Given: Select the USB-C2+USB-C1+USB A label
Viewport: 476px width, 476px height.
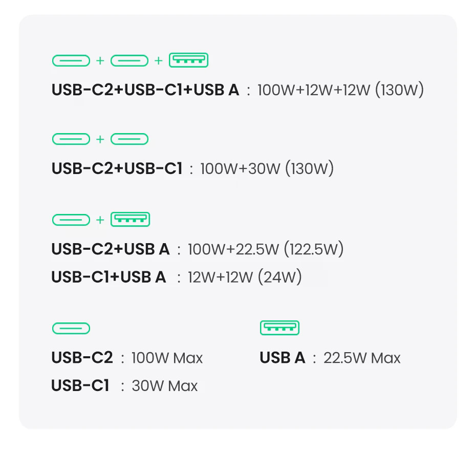Looking at the screenshot, I should tap(145, 90).
